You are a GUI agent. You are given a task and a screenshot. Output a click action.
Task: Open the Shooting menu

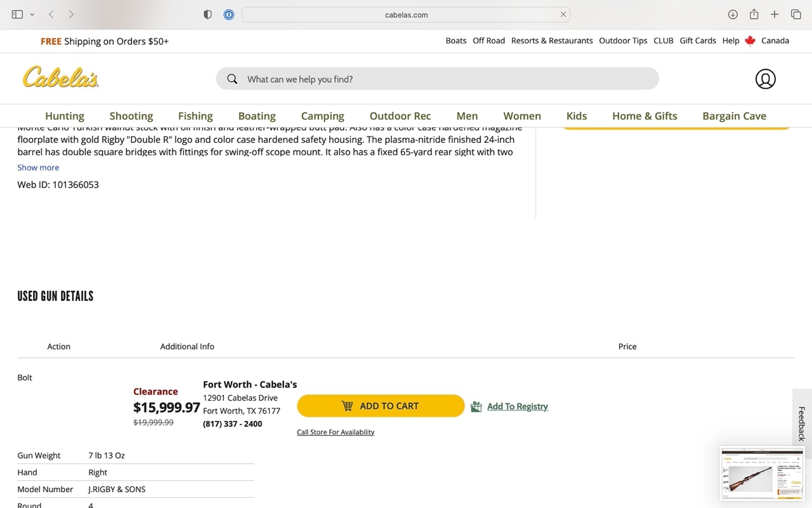(x=131, y=116)
